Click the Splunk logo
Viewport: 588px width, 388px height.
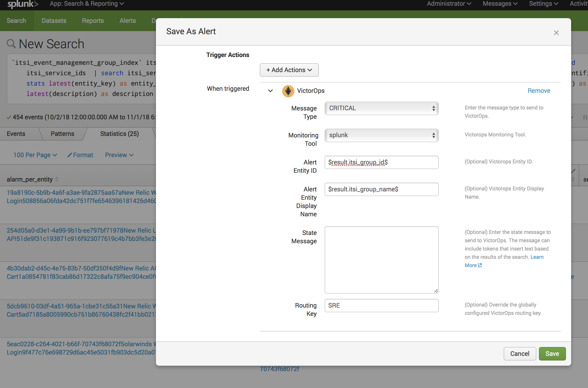click(x=23, y=4)
